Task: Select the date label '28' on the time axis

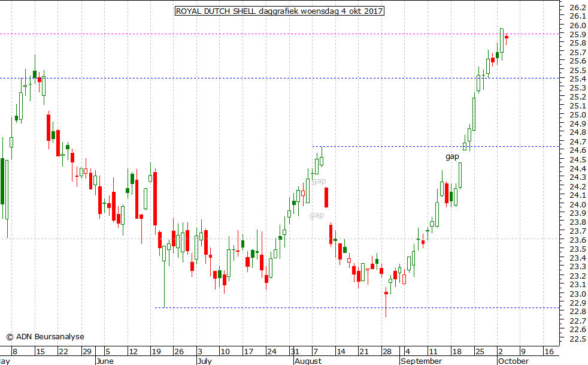Action: (x=387, y=351)
